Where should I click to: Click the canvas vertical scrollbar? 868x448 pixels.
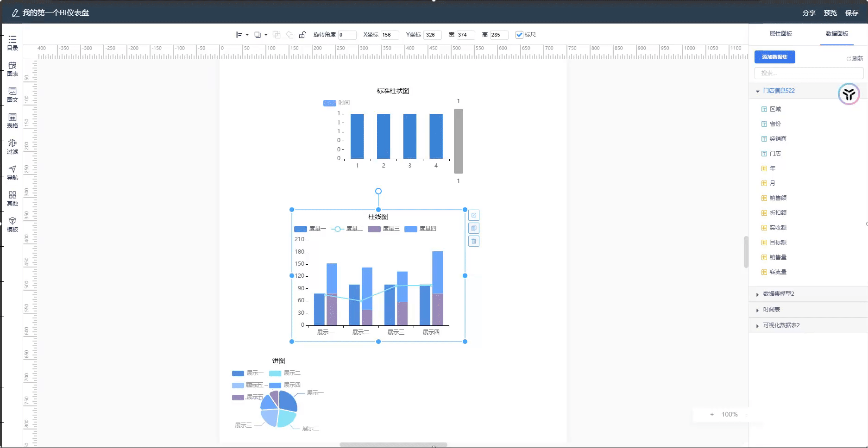[x=746, y=252]
